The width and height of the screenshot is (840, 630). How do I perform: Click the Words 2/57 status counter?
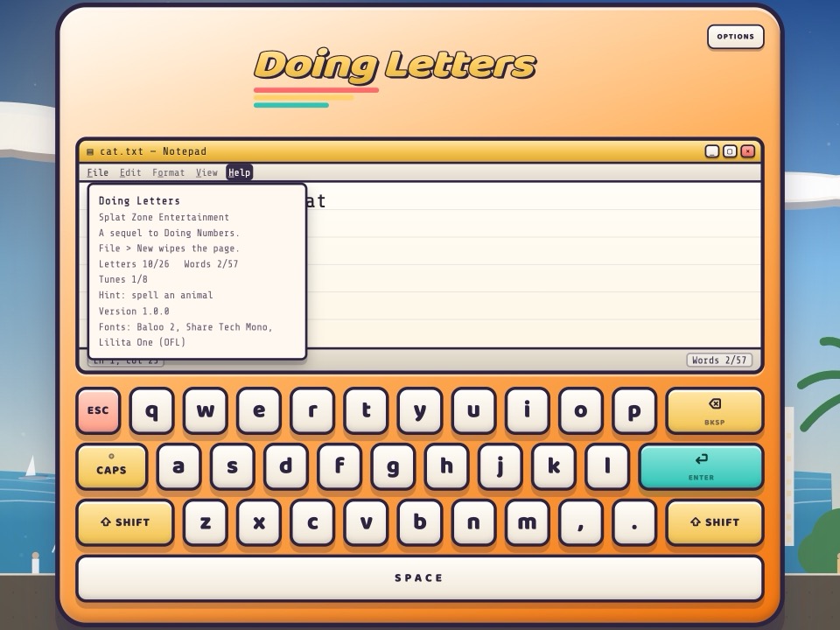click(719, 360)
